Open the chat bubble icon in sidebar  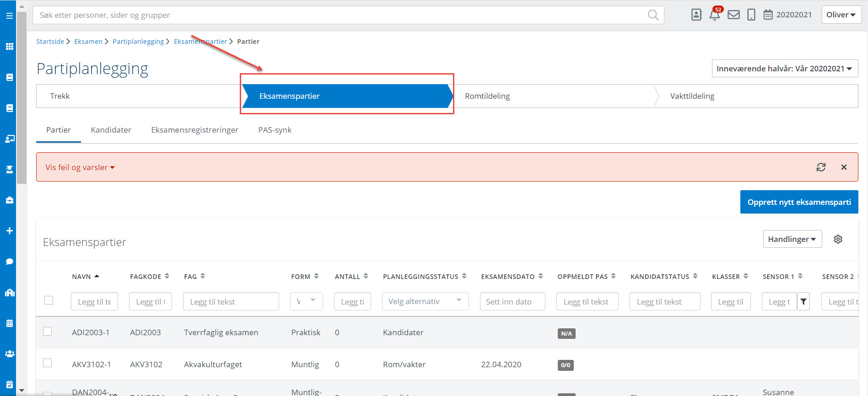(x=9, y=262)
